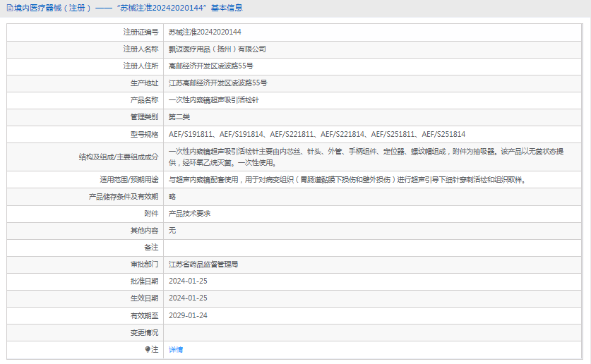Click the 有效期至 label
This screenshot has height=364, width=591.
tap(144, 316)
